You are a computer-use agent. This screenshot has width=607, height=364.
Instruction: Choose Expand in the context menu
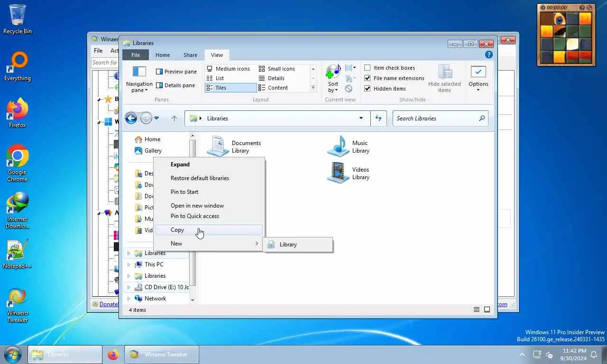tap(209, 164)
